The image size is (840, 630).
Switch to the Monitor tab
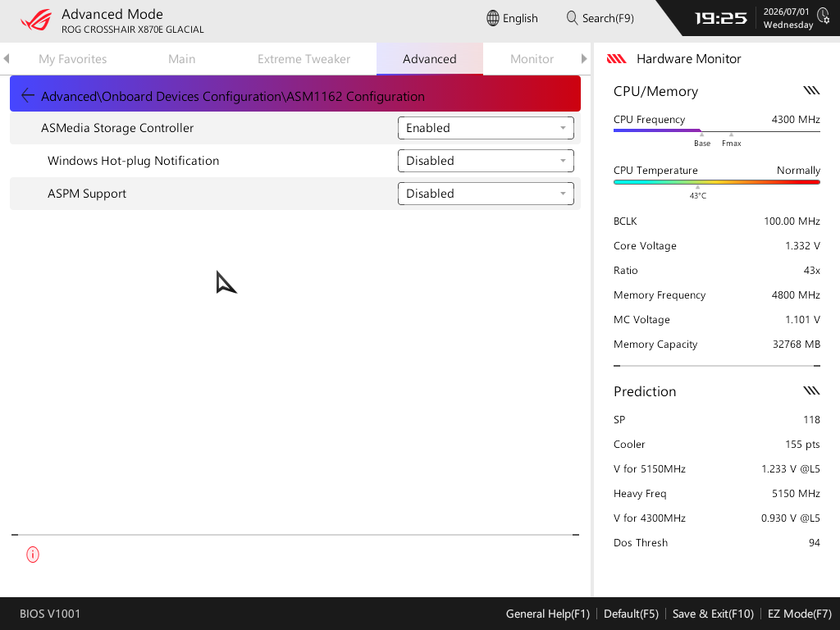(532, 59)
